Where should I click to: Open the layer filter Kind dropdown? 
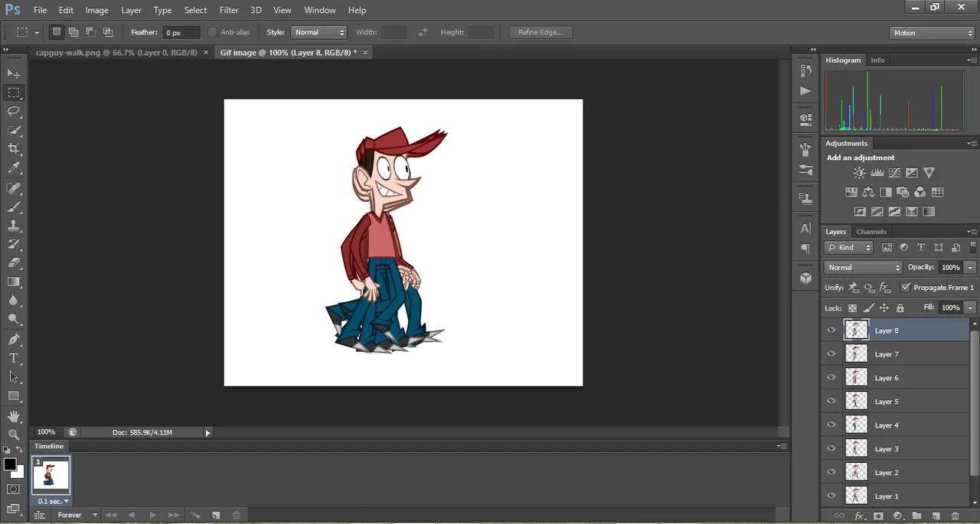(x=848, y=247)
